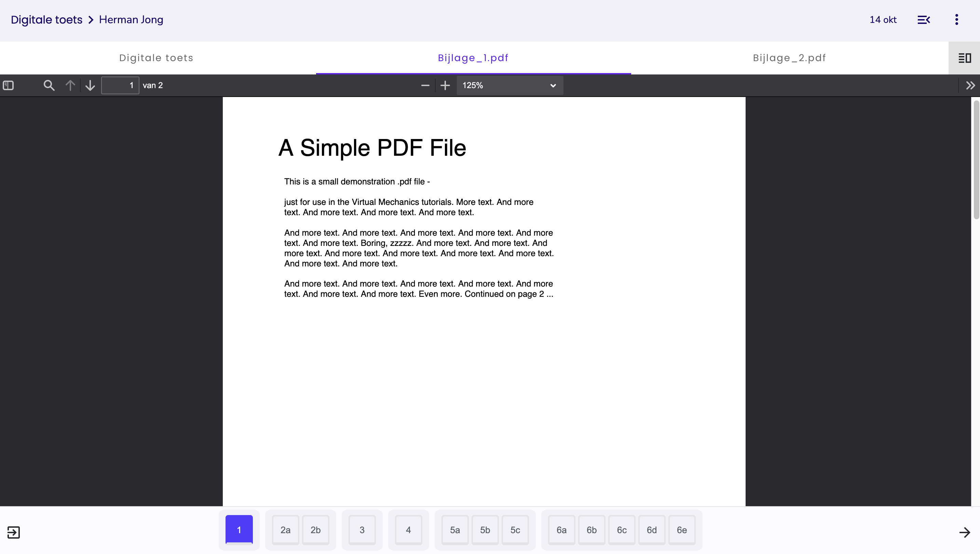Toggle the PDF sidebar panel
This screenshot has width=980, height=554.
(9, 85)
